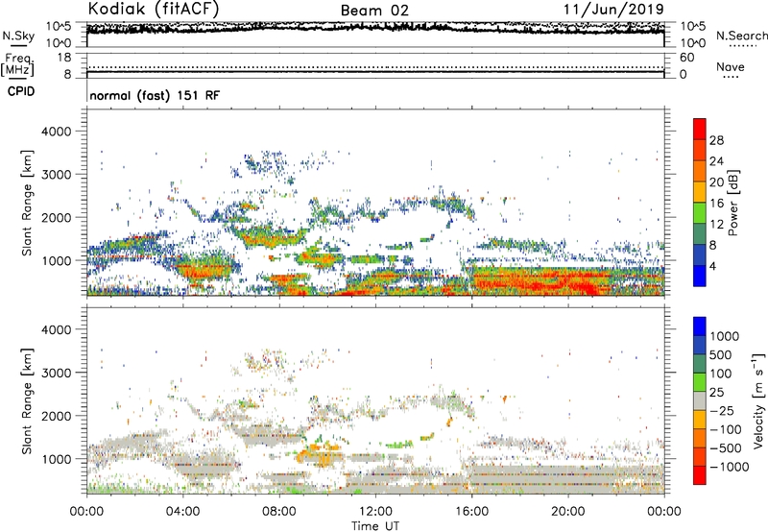The image size is (768, 532).
Task: Click the "16" label on power colorbar
Action: [716, 204]
